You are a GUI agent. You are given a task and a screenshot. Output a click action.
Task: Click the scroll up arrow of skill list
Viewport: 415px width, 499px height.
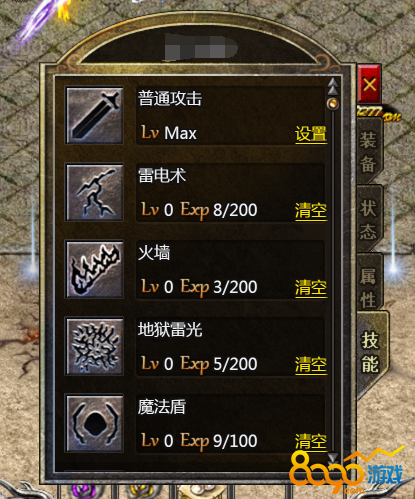pyautogui.click(x=332, y=87)
